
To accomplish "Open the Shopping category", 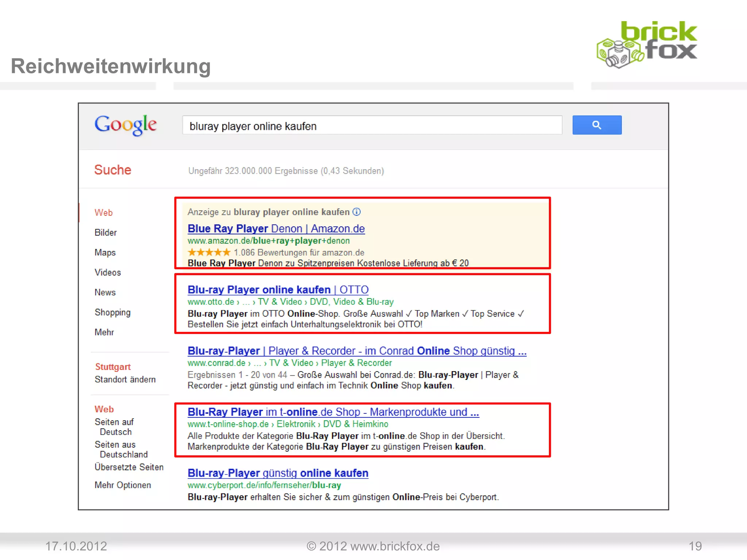I will 112,312.
